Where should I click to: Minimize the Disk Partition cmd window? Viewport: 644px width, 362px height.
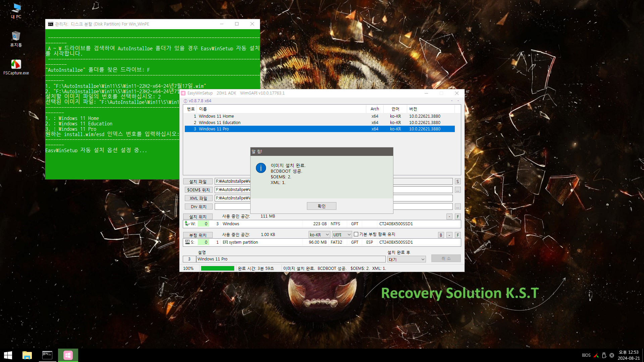[222, 24]
